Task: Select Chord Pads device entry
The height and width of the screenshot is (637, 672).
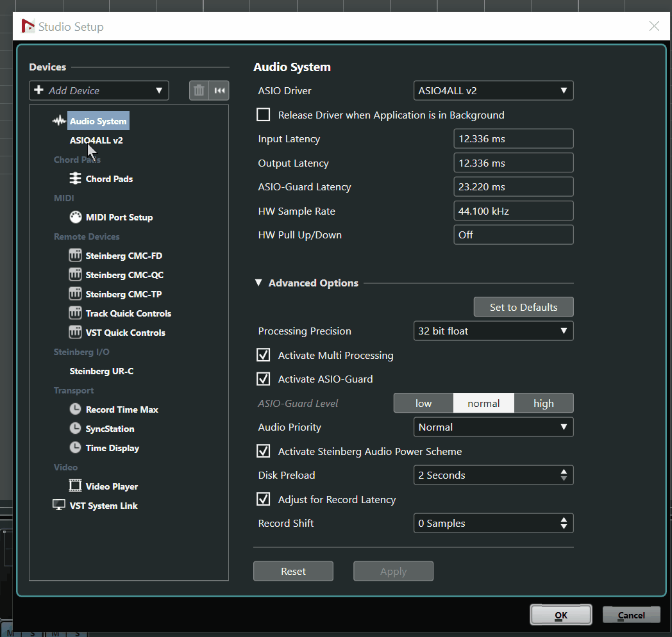Action: 109,179
